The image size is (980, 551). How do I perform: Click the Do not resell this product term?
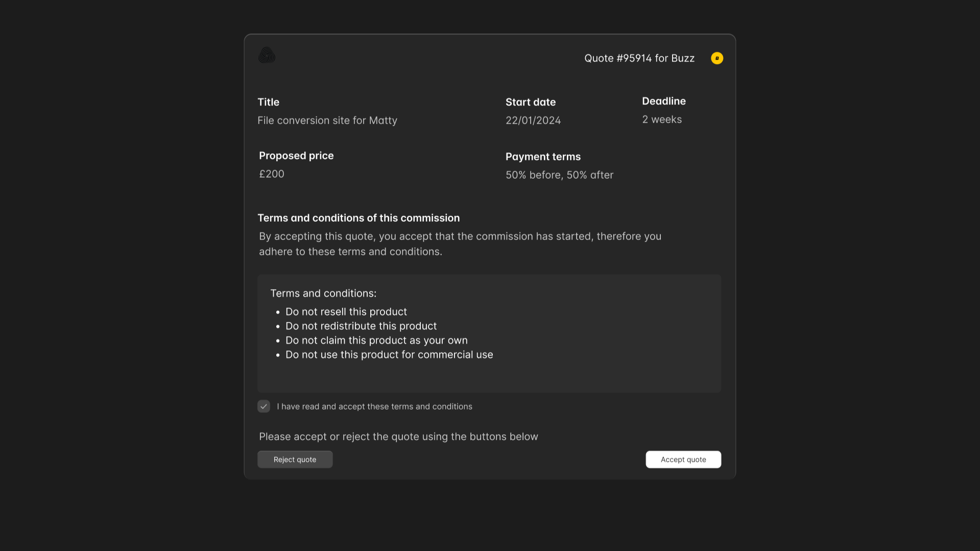coord(346,312)
